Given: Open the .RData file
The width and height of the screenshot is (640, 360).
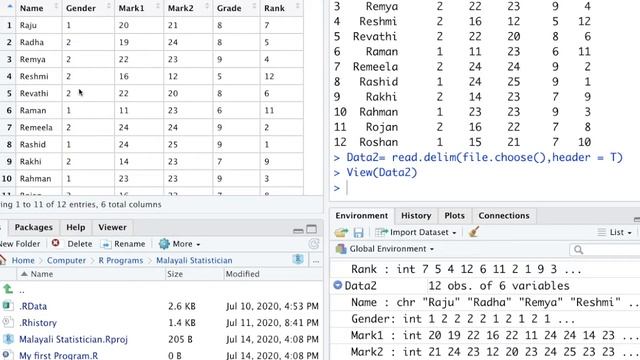Looking at the screenshot, I should (33, 306).
